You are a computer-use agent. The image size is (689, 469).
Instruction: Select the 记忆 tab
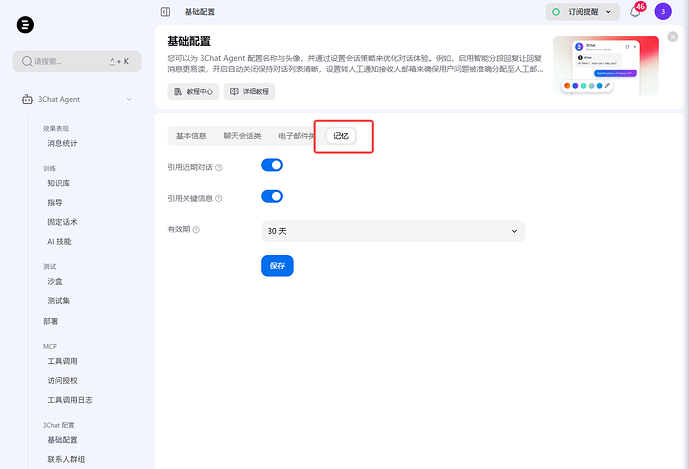click(x=341, y=136)
